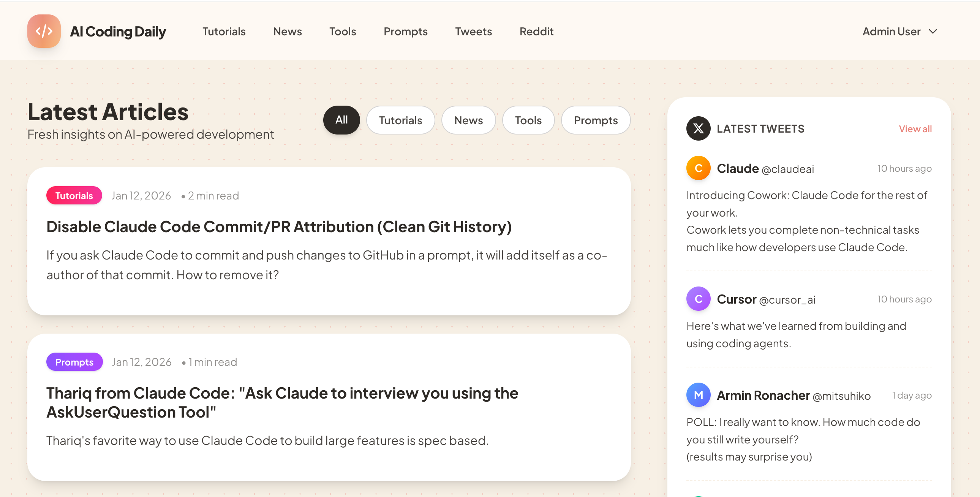Select the All filter pill
980x497 pixels.
click(341, 120)
